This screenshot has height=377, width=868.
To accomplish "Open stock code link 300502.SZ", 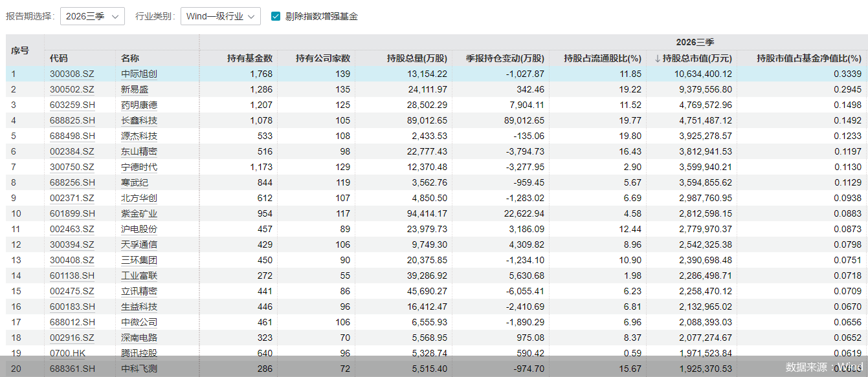I will 72,89.
